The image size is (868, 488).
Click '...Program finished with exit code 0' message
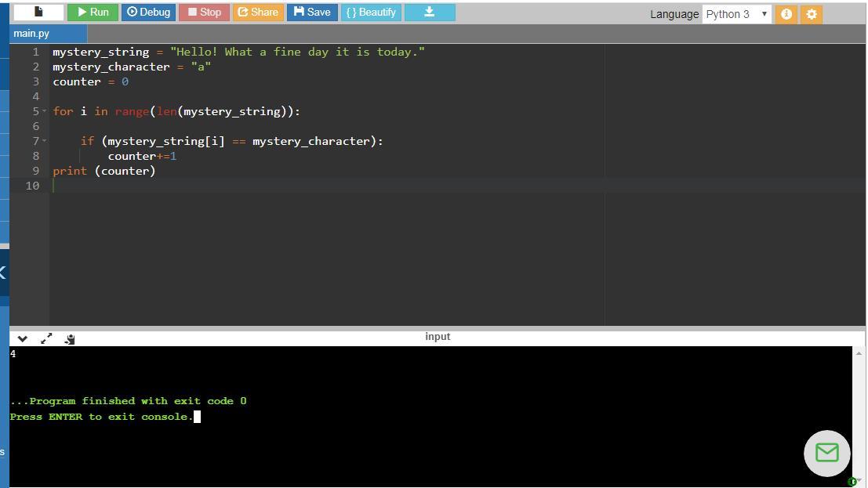click(x=129, y=401)
